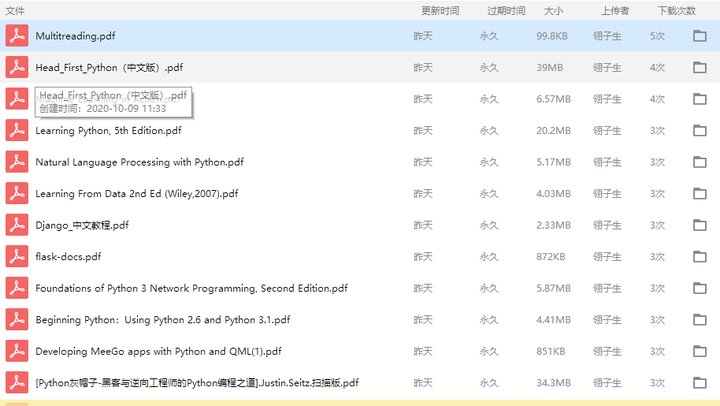The image size is (720, 406).
Task: Open Learning Python, 5th Edition.pdf
Action: (x=108, y=130)
